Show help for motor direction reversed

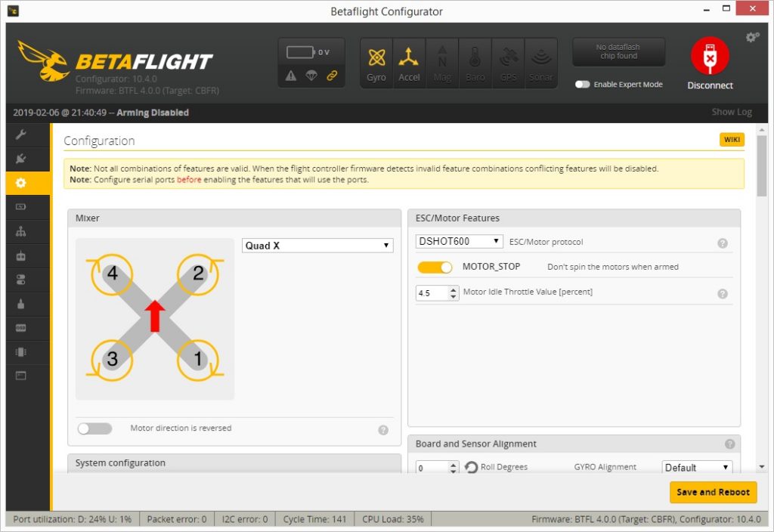(x=383, y=430)
